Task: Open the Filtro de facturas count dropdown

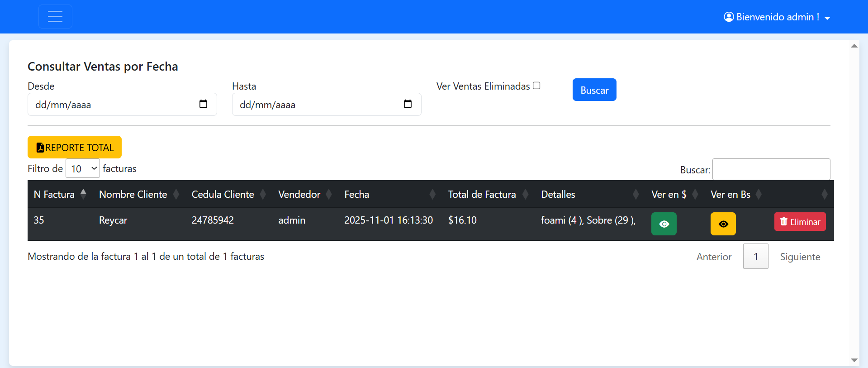Action: pos(83,168)
